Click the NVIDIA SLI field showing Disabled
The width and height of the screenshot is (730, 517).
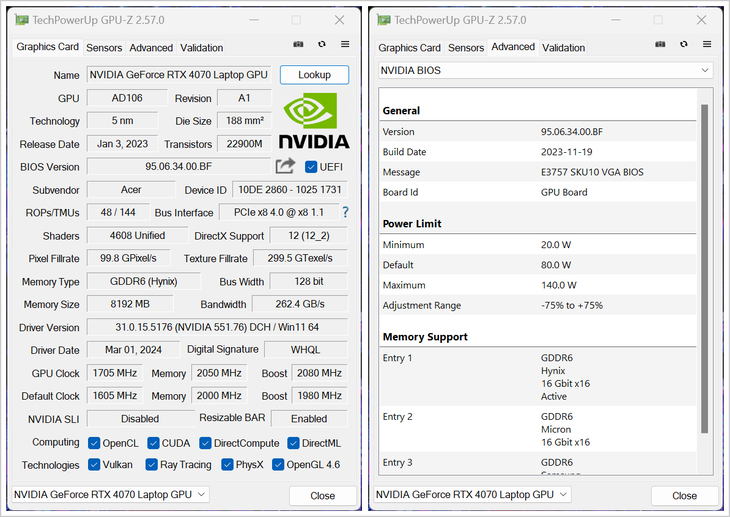[140, 419]
